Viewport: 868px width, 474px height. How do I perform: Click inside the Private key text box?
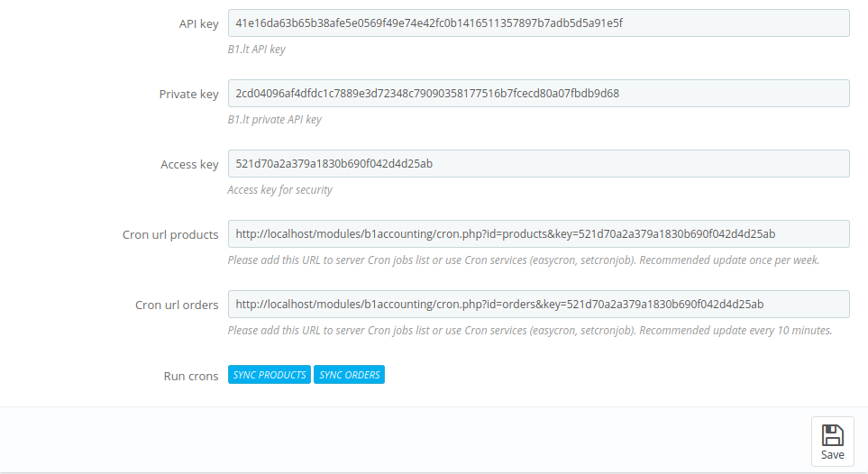click(538, 94)
